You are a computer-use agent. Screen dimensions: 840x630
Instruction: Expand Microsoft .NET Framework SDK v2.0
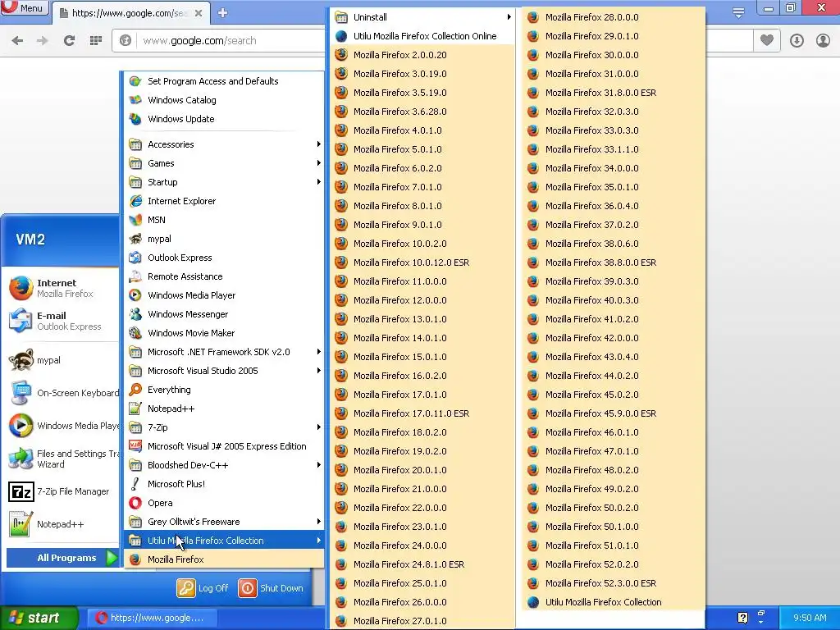click(x=224, y=352)
